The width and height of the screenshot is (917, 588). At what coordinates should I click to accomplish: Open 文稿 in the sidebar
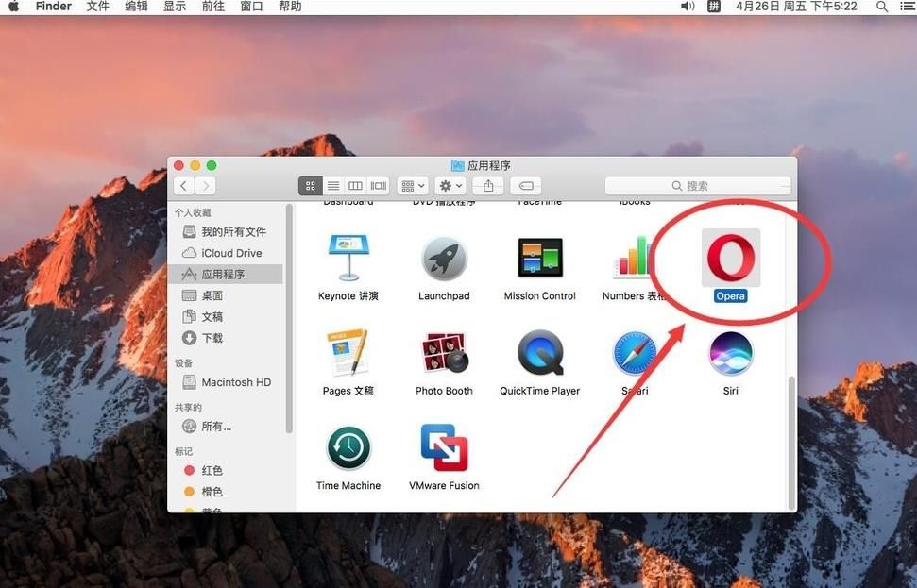click(x=225, y=317)
